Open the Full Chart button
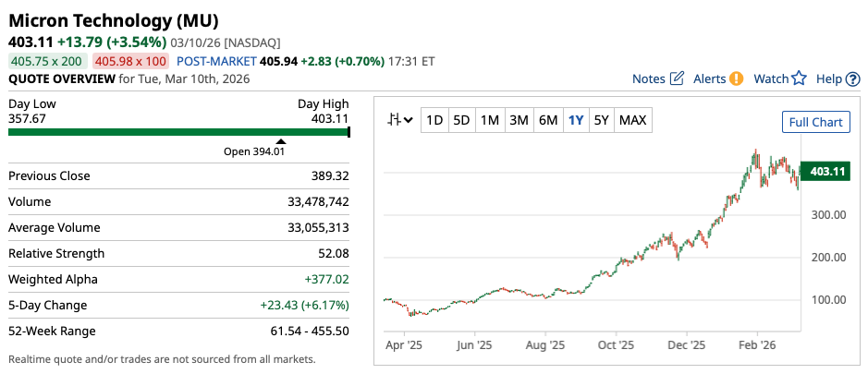Viewport: 868px width, 374px height. pos(814,122)
